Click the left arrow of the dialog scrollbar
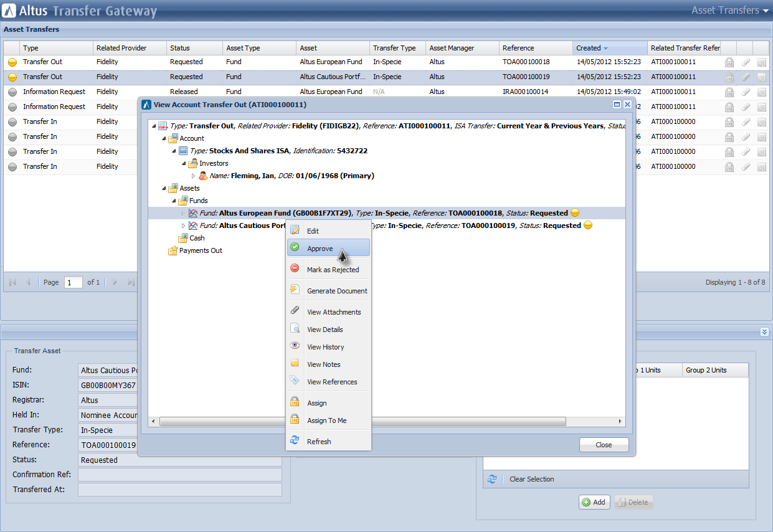Viewport: 773px width, 532px height. click(153, 422)
